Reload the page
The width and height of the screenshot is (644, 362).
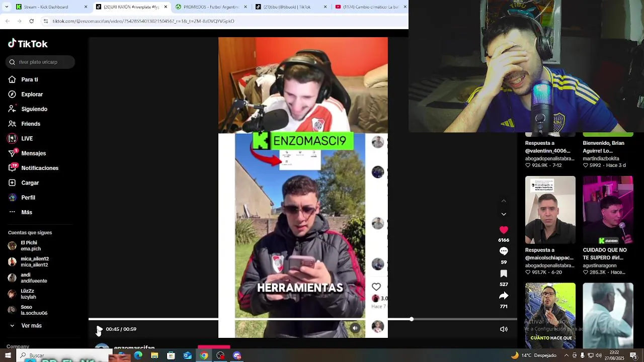click(32, 21)
